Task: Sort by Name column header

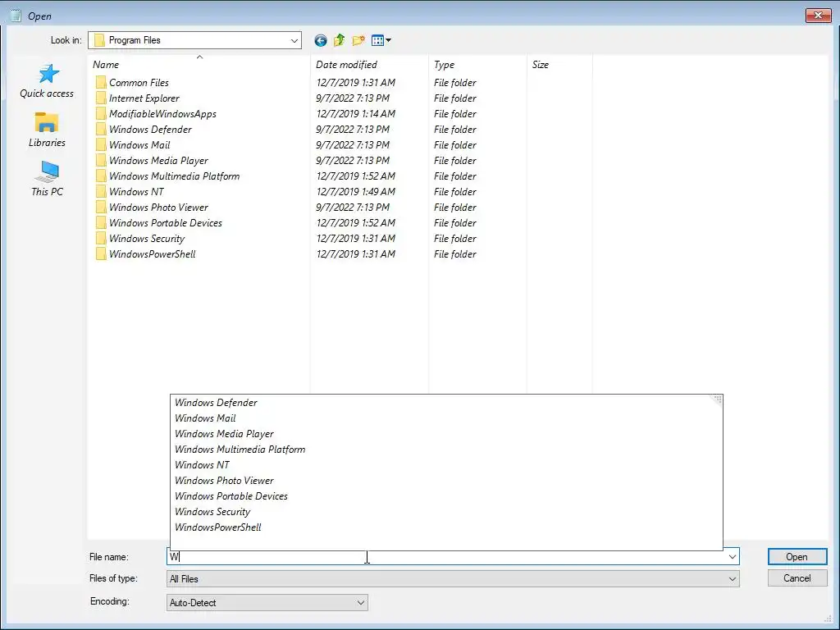Action: (x=199, y=65)
